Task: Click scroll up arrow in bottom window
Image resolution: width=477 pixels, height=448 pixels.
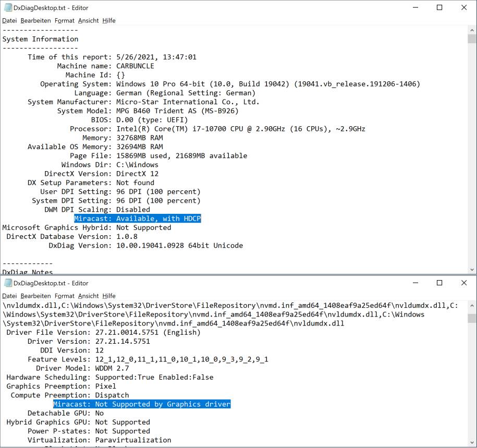Action: [x=472, y=306]
